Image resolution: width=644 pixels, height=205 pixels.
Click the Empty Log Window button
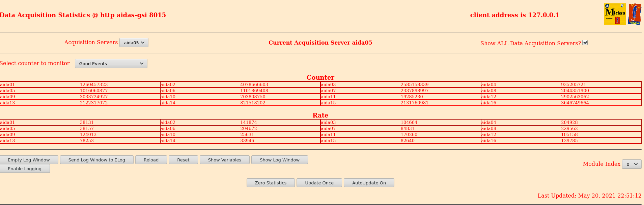29,160
